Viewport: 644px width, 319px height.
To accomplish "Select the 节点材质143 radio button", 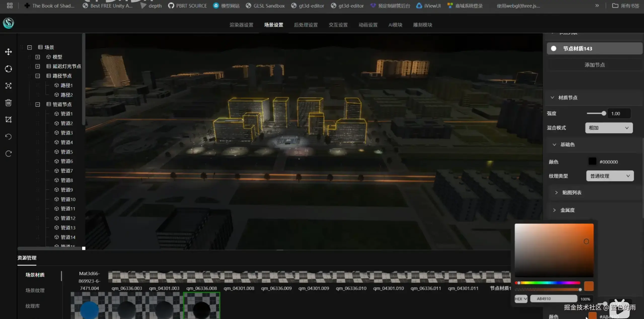I will coord(553,49).
